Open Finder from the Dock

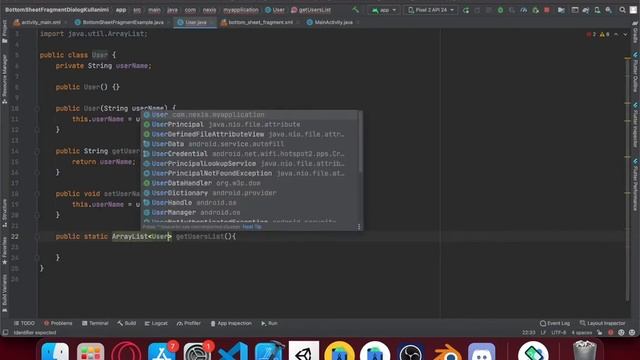pos(55,351)
